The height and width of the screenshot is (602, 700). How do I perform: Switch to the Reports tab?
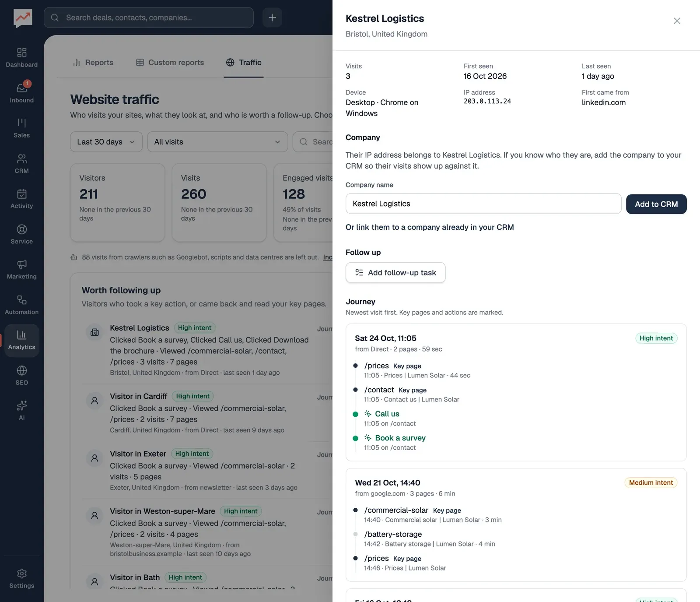pyautogui.click(x=93, y=63)
